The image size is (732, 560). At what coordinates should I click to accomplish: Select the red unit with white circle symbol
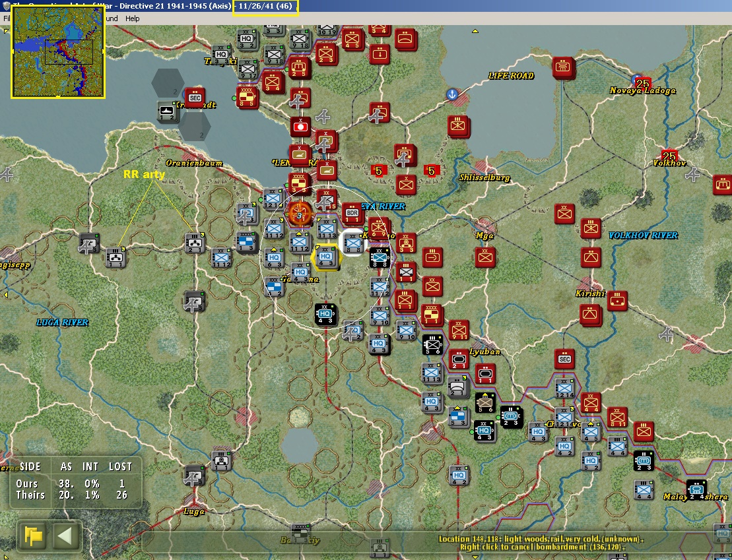tap(300, 127)
